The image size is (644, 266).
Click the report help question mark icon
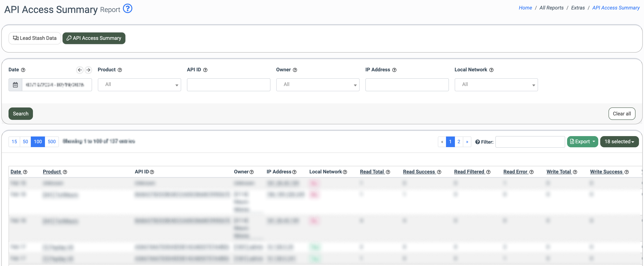click(x=127, y=9)
